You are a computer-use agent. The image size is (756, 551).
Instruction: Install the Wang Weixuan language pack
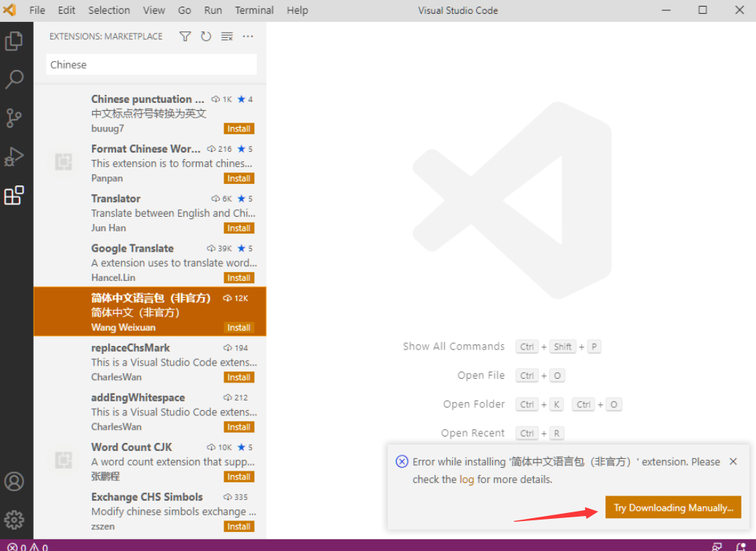tap(239, 328)
